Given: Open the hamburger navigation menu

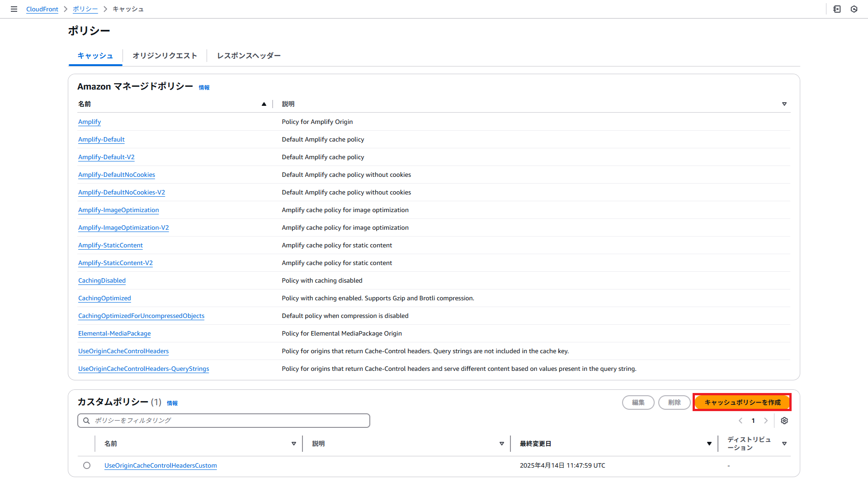Looking at the screenshot, I should 14,9.
